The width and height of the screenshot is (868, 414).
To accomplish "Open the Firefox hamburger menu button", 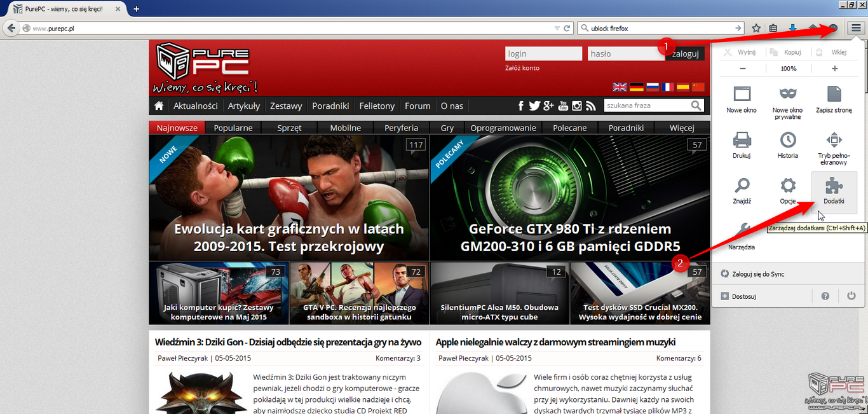I will pos(856,29).
